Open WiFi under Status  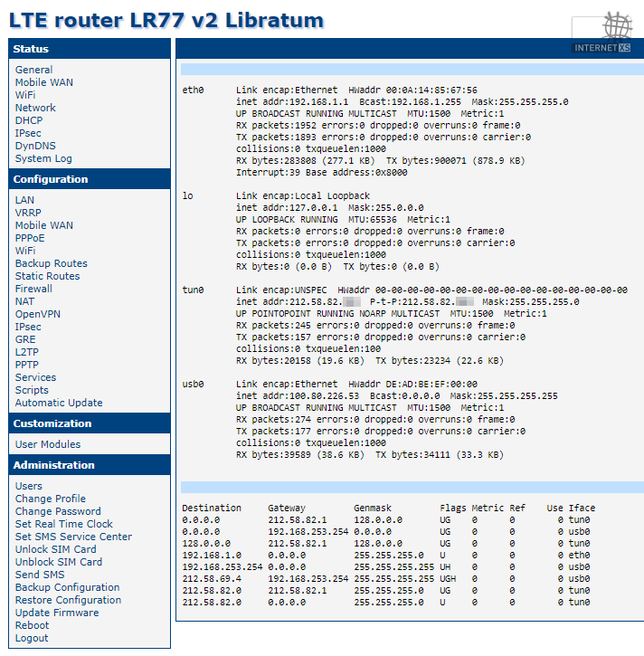tap(25, 95)
